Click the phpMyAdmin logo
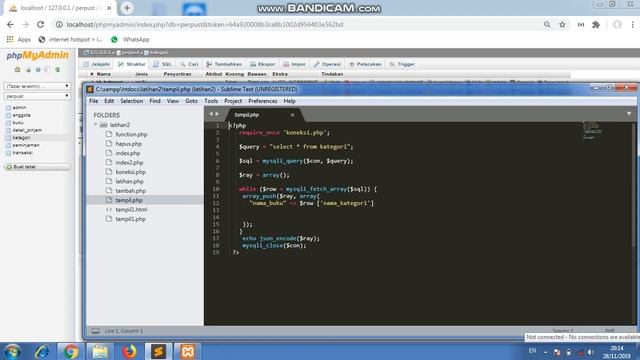 coord(38,56)
